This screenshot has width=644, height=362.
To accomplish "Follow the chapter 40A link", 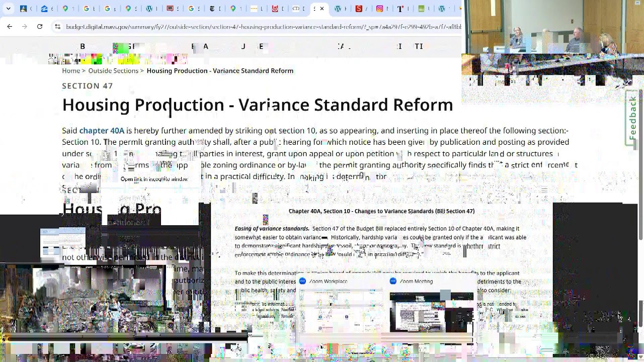I will pyautogui.click(x=102, y=131).
